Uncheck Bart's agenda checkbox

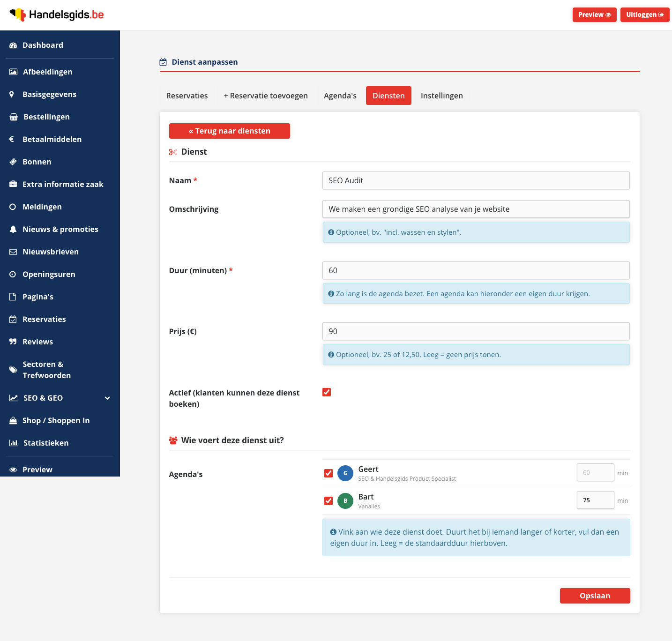pos(329,501)
